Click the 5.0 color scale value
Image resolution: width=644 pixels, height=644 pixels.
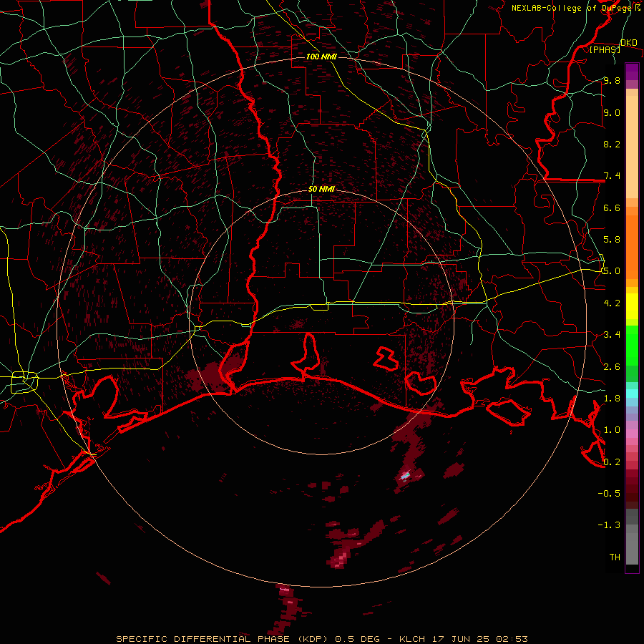[x=612, y=271]
